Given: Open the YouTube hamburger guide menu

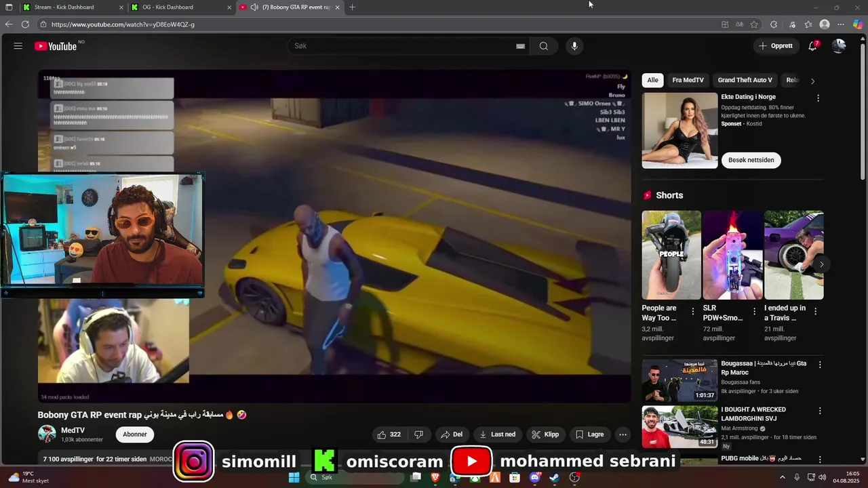Looking at the screenshot, I should pyautogui.click(x=18, y=46).
